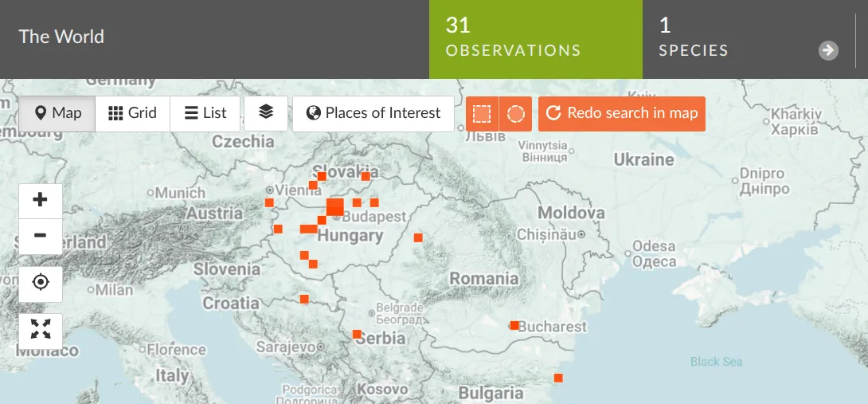Activate the rectangle selection tool
This screenshot has height=404, width=868.
(482, 113)
